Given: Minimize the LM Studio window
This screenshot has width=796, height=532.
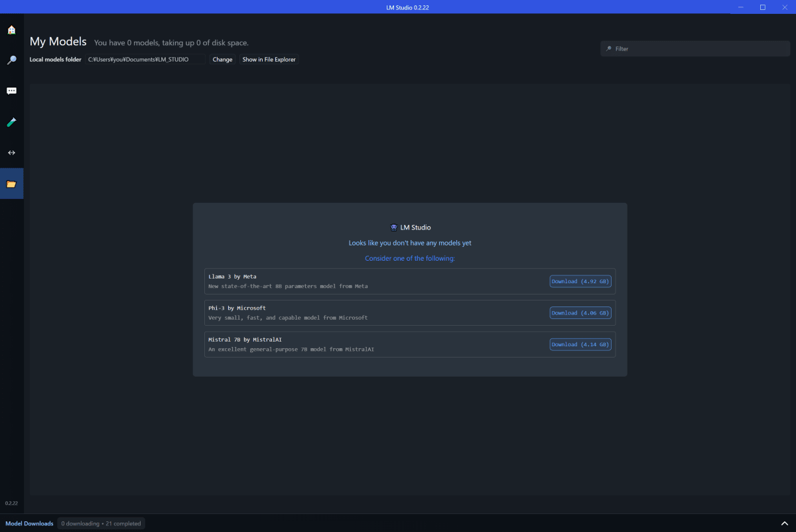Looking at the screenshot, I should point(741,7).
